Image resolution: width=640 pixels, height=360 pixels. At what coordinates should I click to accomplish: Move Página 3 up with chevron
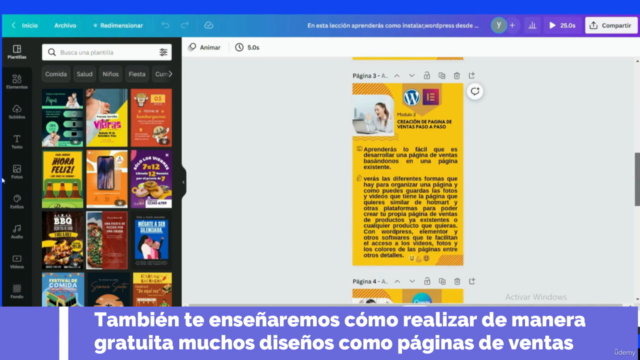tap(397, 76)
